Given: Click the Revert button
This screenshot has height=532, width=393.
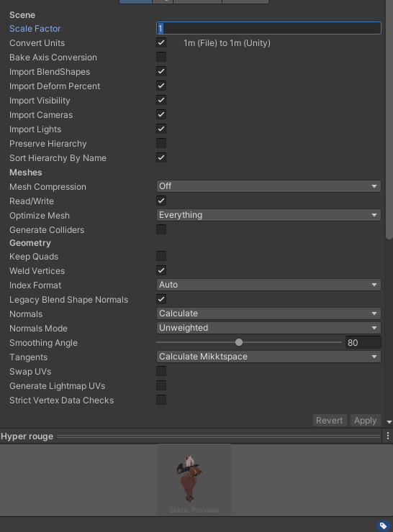Looking at the screenshot, I should (x=329, y=421).
